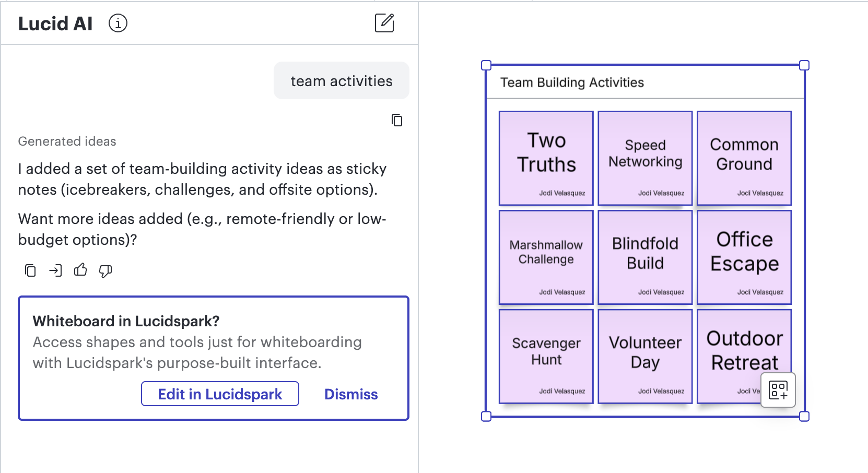Insert response onto canvas arrow icon
The height and width of the screenshot is (473, 868).
coord(55,270)
